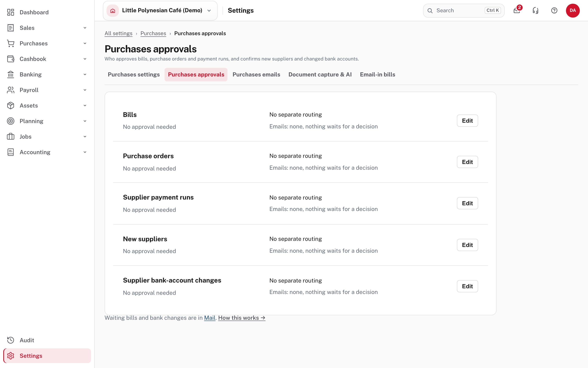
Task: Open the inbox notifications icon
Action: tap(517, 10)
